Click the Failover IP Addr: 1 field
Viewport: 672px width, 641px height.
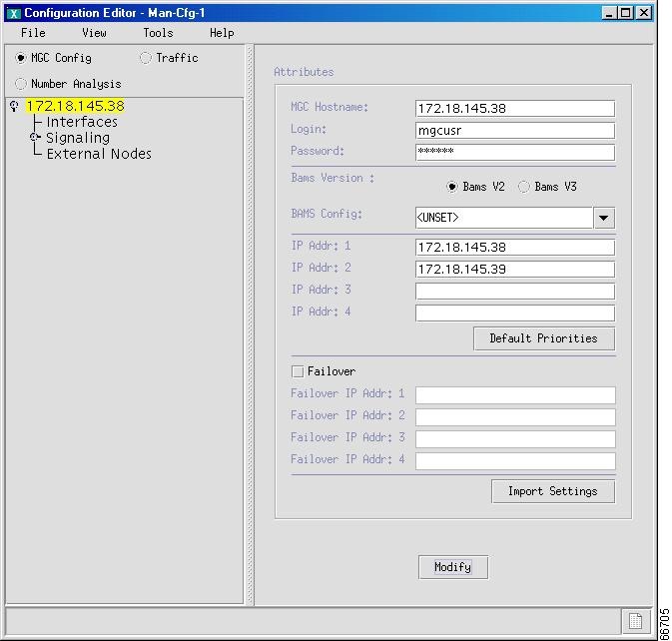point(515,395)
